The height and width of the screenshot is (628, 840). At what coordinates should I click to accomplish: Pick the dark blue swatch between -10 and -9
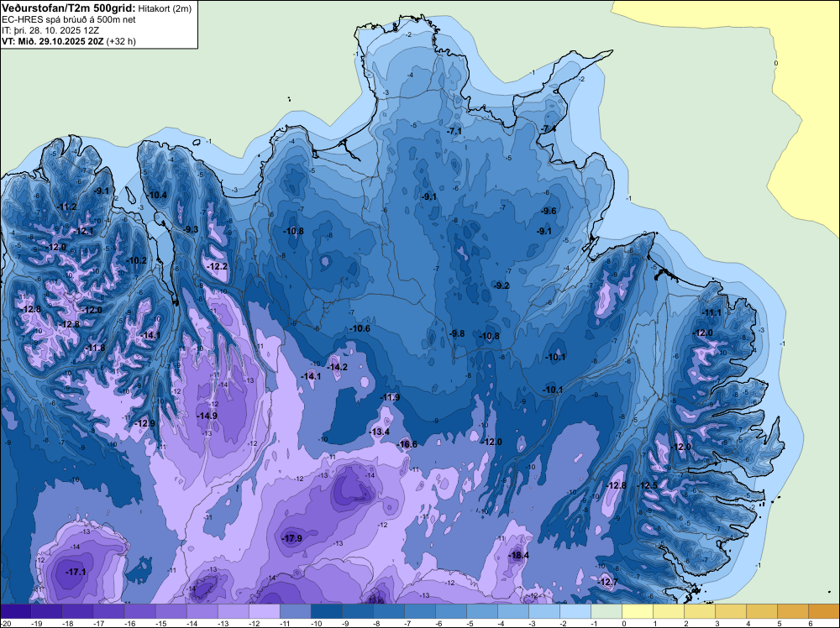point(327,611)
